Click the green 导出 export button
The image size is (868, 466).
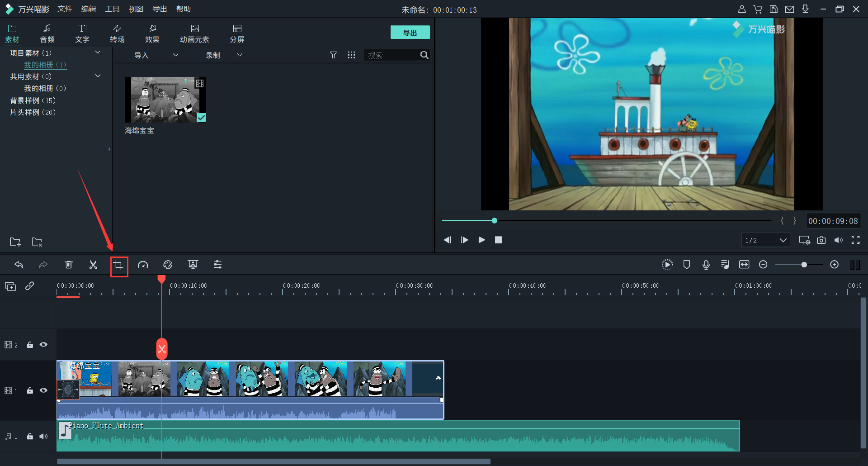point(410,33)
